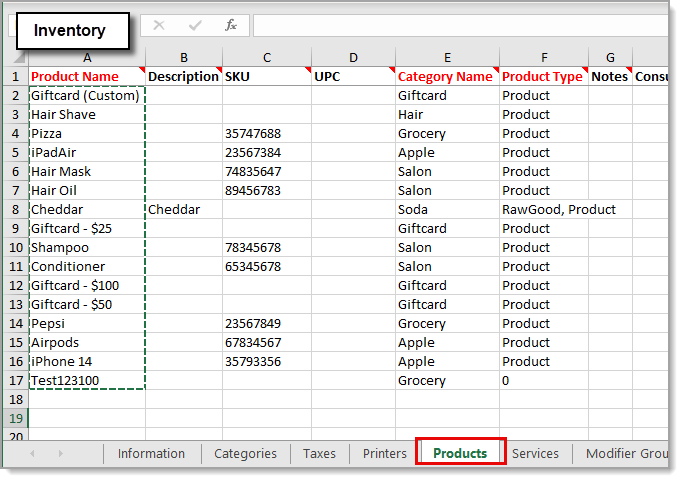Click the Category Name header cell
This screenshot has height=481, width=682.
point(448,77)
